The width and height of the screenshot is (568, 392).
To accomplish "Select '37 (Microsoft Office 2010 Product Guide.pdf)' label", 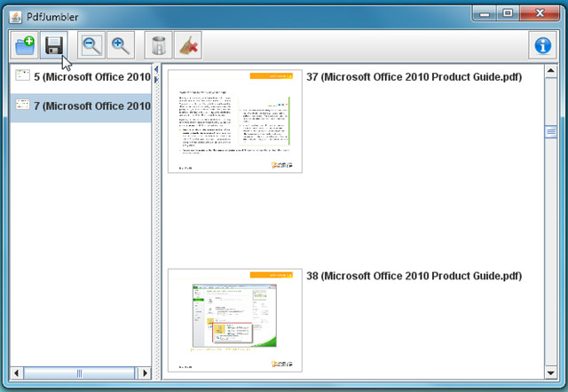I will (414, 77).
